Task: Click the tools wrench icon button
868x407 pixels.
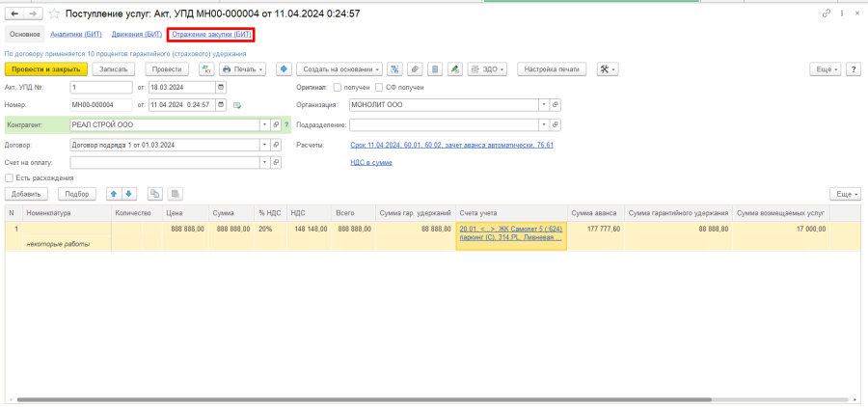Action: [x=607, y=69]
